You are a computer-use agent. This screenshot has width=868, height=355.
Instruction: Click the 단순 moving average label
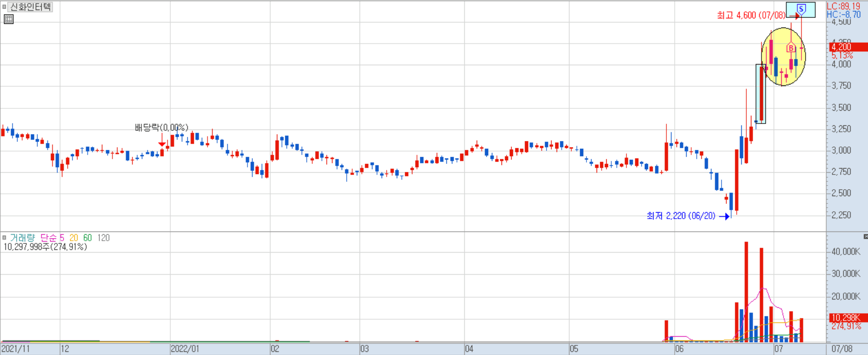click(49, 238)
